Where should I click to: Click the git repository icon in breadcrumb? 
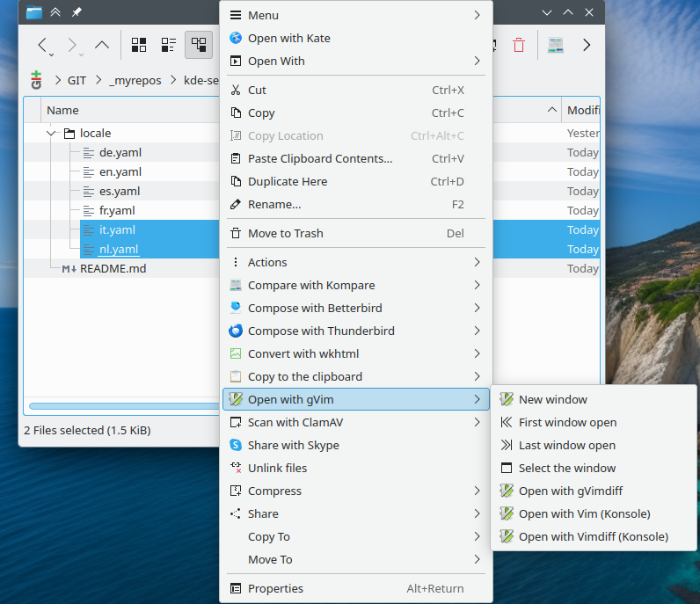36,80
